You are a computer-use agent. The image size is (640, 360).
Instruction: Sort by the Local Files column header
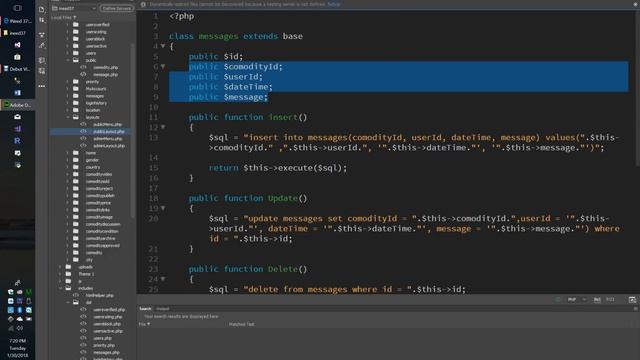click(64, 18)
